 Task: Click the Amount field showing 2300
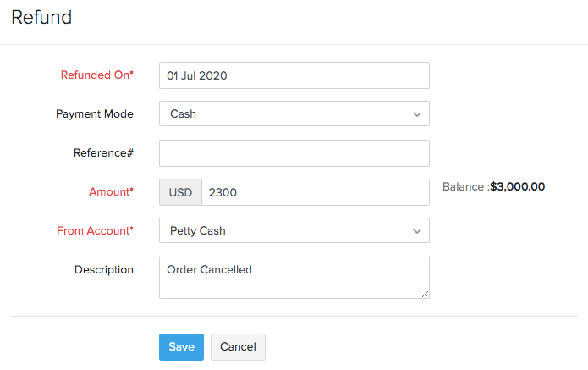click(x=315, y=192)
